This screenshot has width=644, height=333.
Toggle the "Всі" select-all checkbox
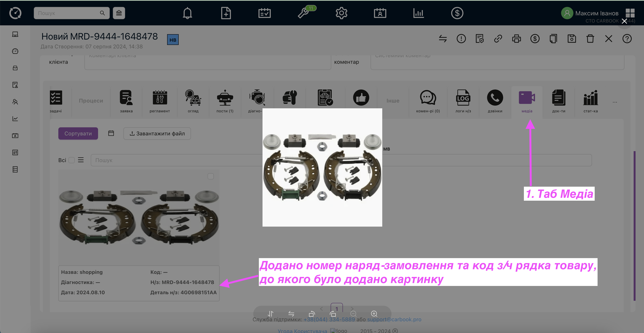click(72, 160)
